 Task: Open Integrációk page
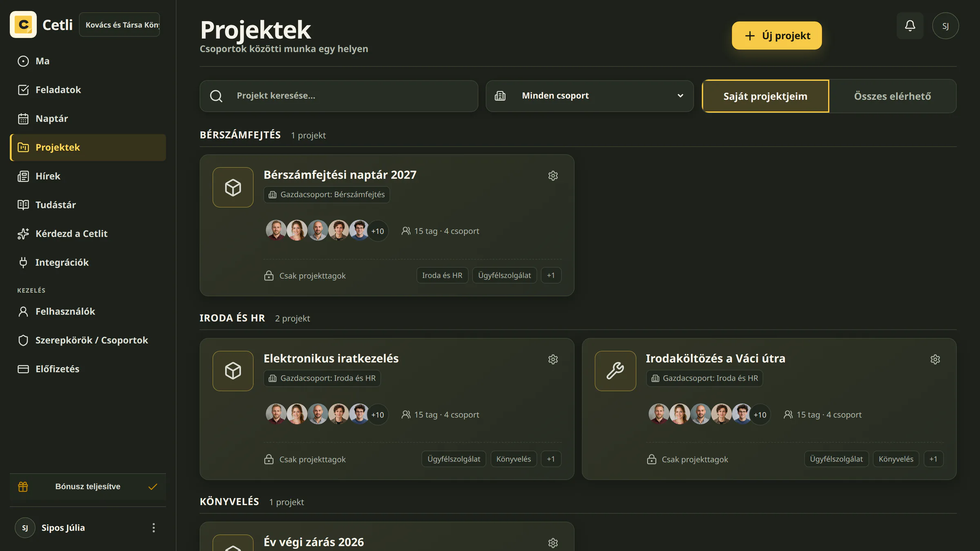coord(88,262)
